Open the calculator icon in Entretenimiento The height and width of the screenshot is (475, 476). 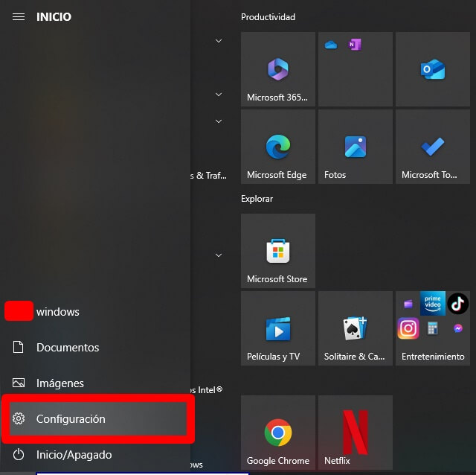click(433, 328)
